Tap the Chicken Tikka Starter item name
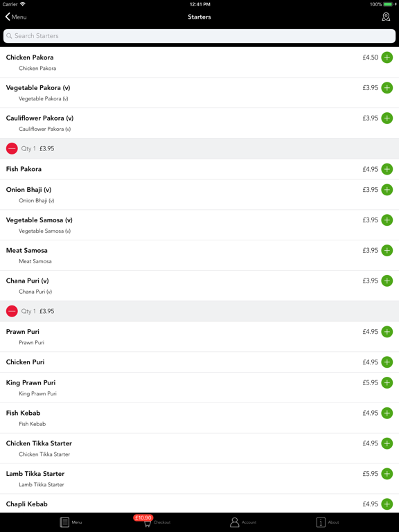This screenshot has height=532, width=399. click(x=39, y=443)
